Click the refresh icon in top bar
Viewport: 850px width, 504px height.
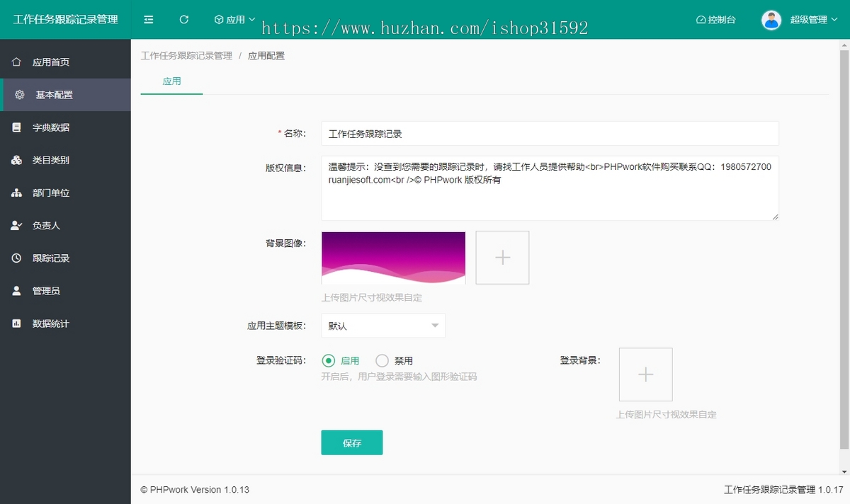tap(184, 20)
